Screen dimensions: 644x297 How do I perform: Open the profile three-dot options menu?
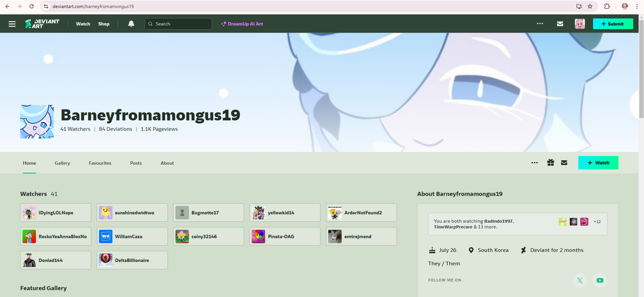534,163
